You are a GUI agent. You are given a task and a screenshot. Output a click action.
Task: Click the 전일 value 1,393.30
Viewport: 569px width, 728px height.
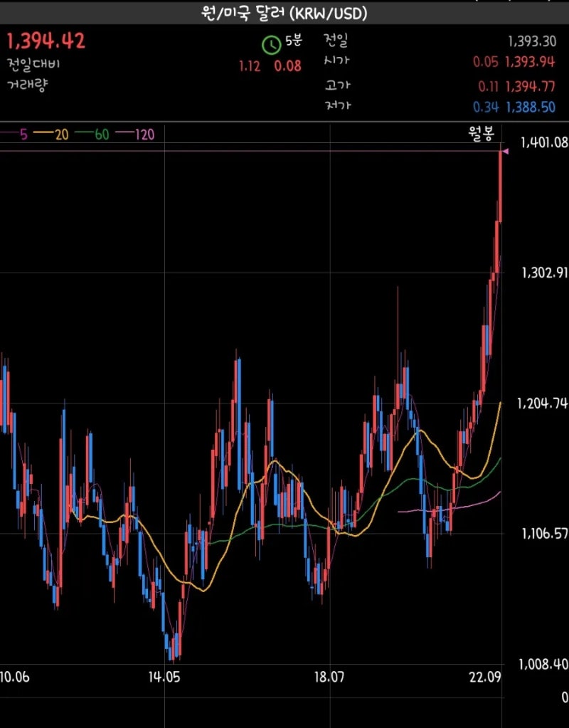point(532,41)
